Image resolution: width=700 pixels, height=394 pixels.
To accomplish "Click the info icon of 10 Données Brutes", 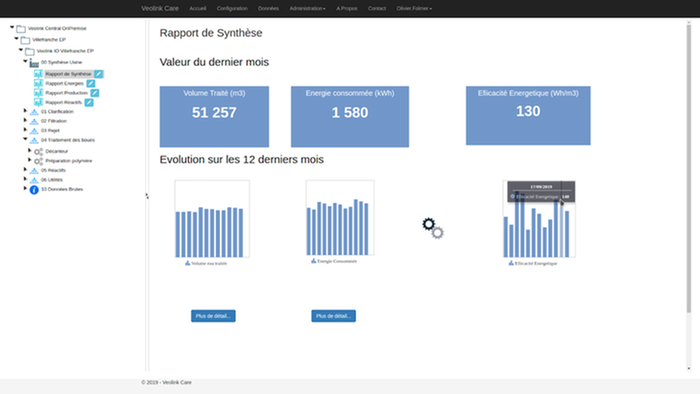I will pyautogui.click(x=34, y=190).
